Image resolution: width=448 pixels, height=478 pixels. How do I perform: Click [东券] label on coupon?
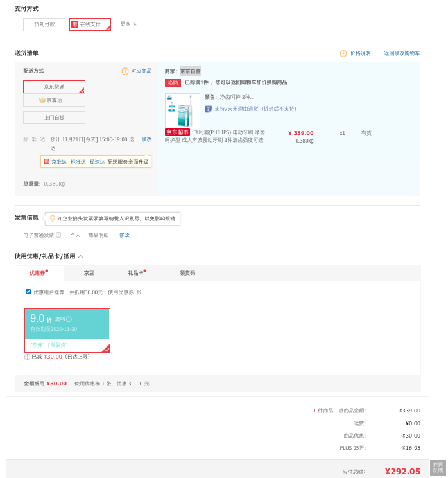(37, 345)
